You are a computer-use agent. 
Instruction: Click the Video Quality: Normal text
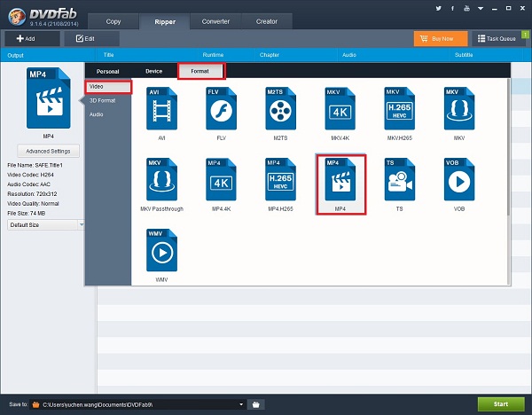coord(34,204)
